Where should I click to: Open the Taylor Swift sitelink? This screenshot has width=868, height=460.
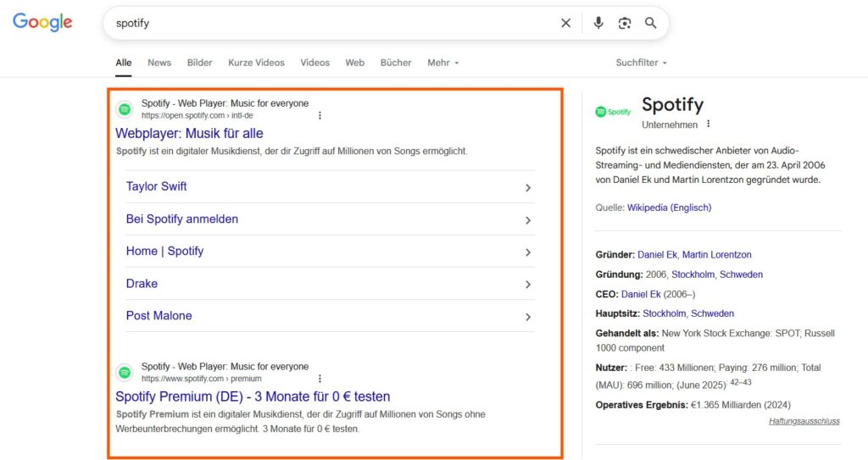tap(156, 186)
